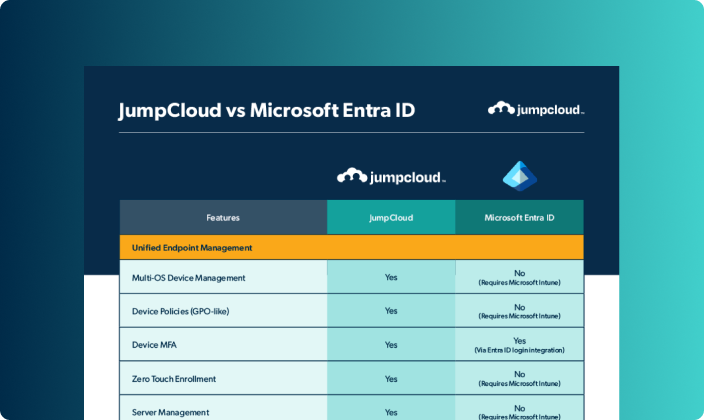Select the Features column header
Screen dimensions: 704x420
[x=223, y=217]
